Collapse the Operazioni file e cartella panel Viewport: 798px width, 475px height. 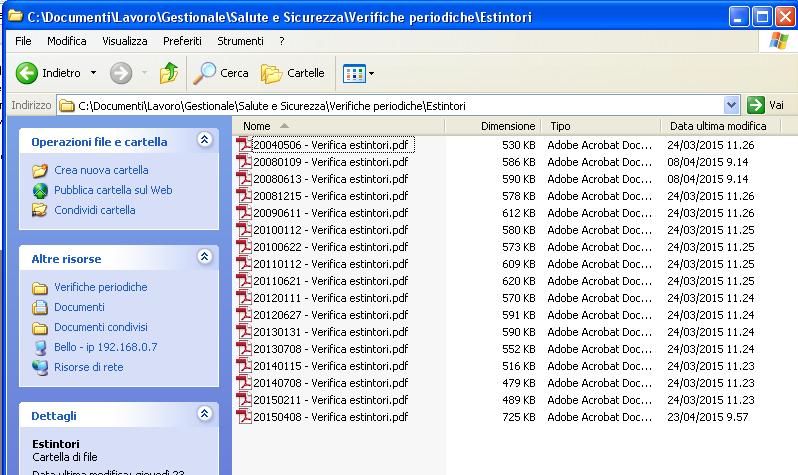tap(205, 141)
